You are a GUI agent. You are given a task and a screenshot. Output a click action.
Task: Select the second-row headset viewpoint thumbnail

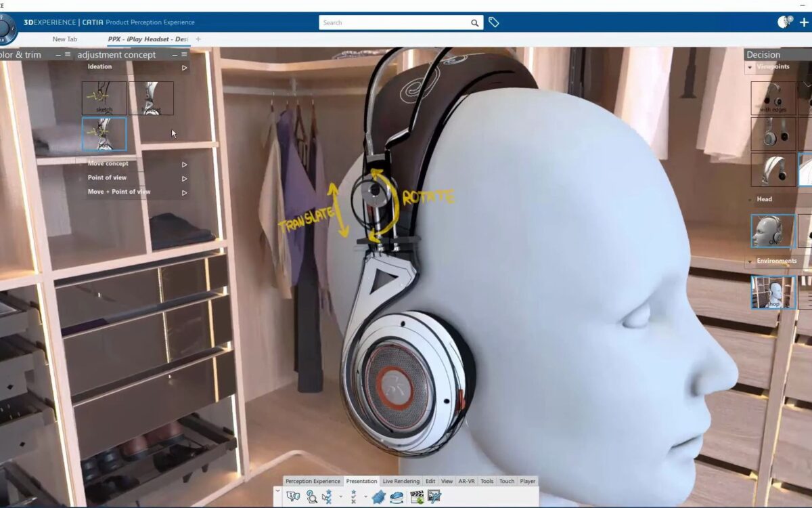[773, 133]
